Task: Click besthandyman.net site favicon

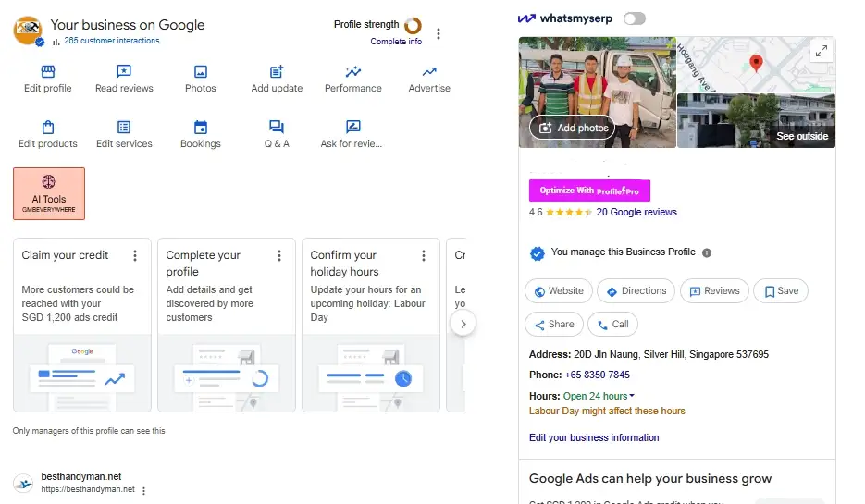Action: pyautogui.click(x=23, y=483)
